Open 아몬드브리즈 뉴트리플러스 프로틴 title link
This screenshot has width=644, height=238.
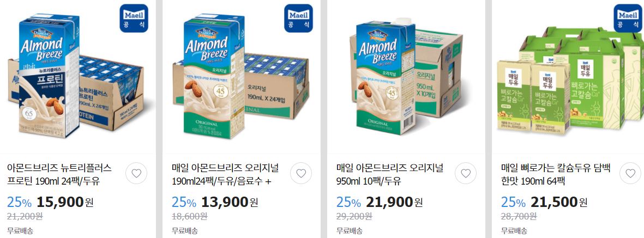[x=59, y=174]
